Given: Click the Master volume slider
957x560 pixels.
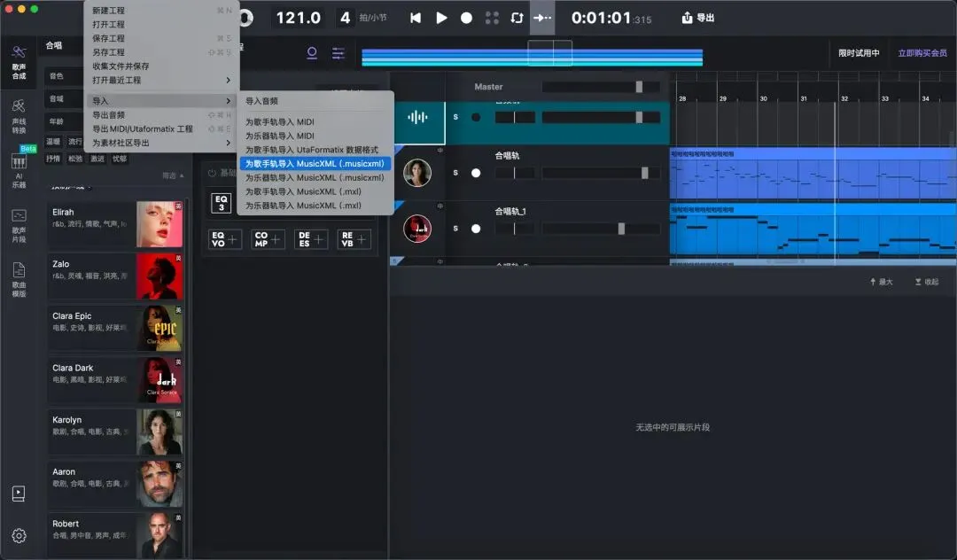Looking at the screenshot, I should 601,87.
